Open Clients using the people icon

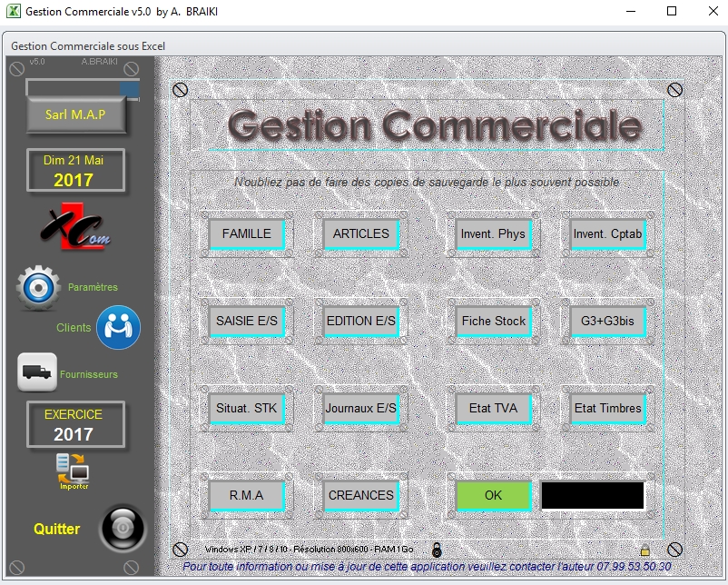pyautogui.click(x=119, y=326)
